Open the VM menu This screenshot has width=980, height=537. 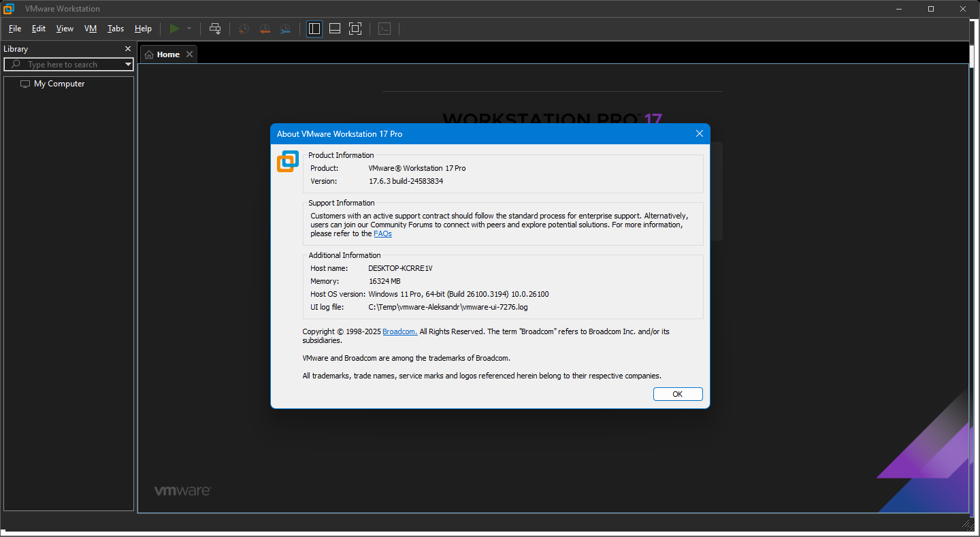click(x=91, y=29)
